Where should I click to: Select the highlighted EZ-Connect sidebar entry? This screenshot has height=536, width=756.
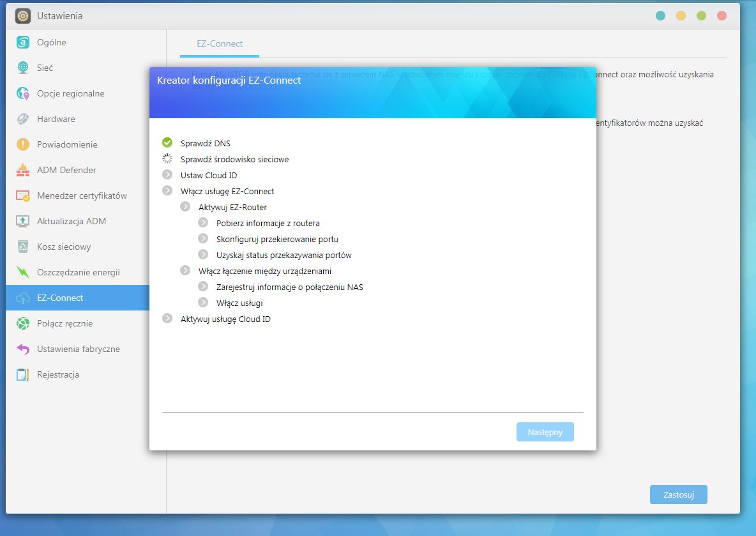(x=78, y=298)
